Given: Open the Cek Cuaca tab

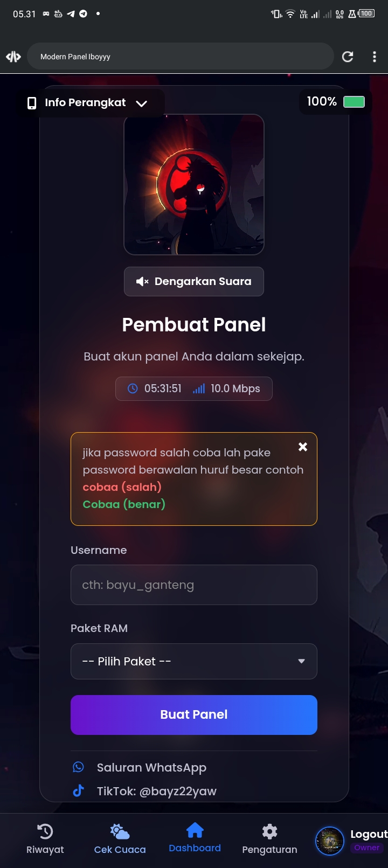Looking at the screenshot, I should pos(120,839).
